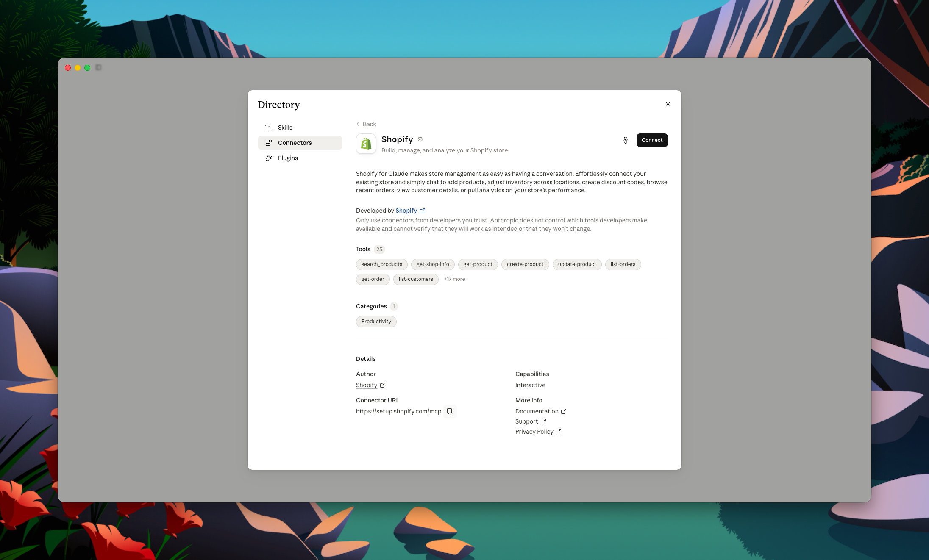Image resolution: width=929 pixels, height=560 pixels.
Task: Open the Plugins section
Action: (x=300, y=158)
